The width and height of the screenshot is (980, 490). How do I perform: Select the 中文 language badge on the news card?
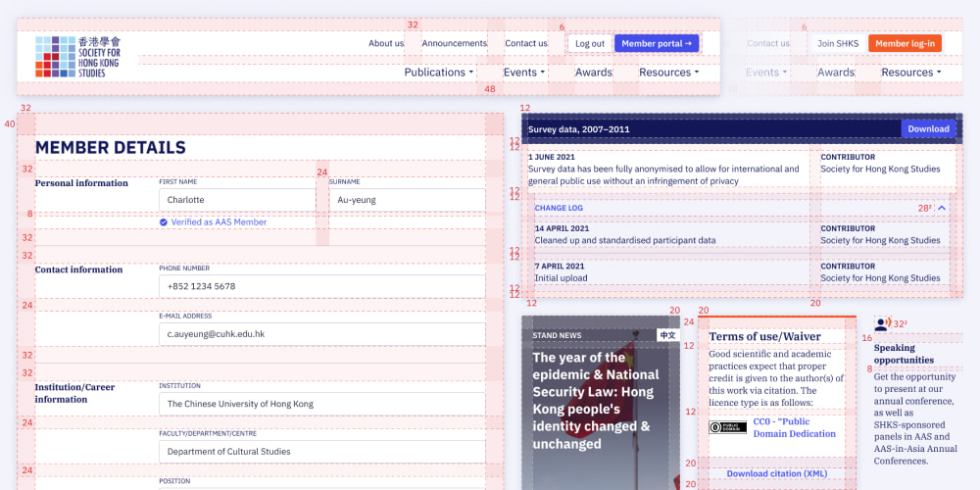[x=667, y=335]
